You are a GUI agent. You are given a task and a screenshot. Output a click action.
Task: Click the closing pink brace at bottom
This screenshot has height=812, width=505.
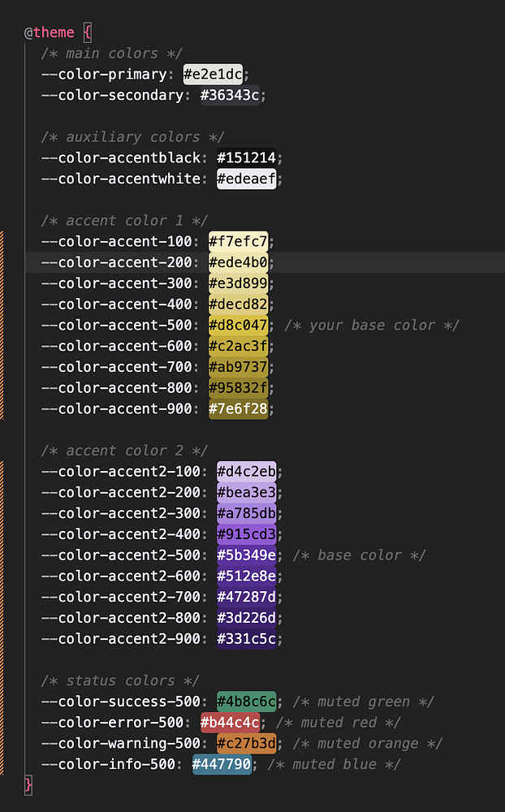[28, 785]
